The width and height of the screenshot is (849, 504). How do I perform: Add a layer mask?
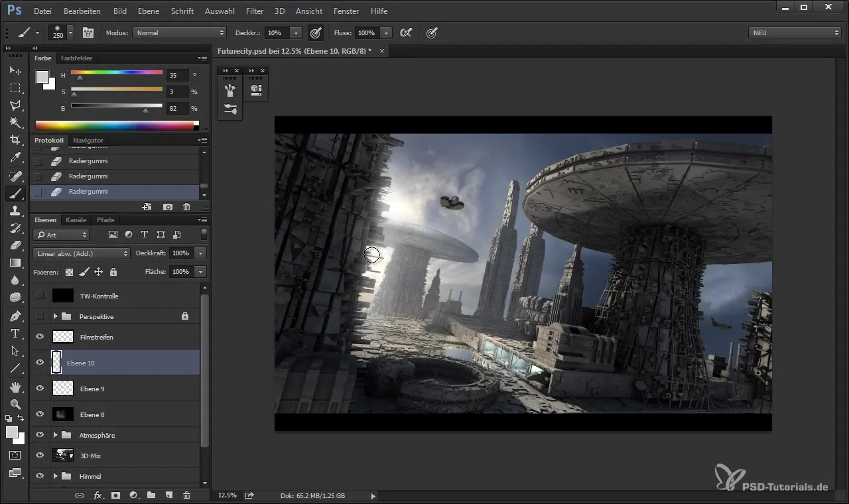[x=115, y=495]
